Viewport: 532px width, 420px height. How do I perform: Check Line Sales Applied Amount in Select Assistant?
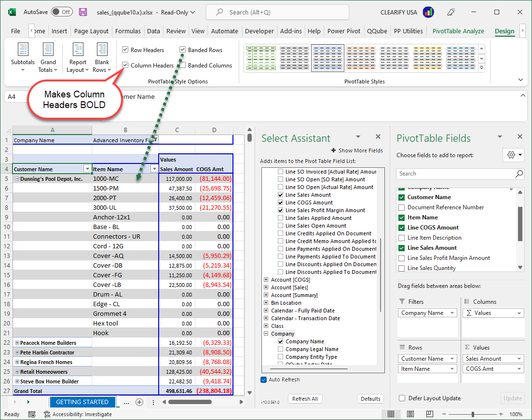click(x=280, y=218)
